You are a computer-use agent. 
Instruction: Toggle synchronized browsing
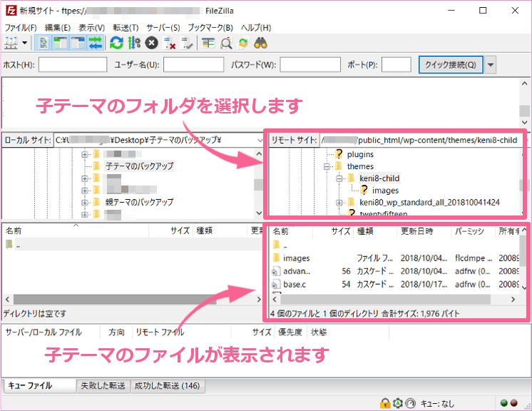point(243,43)
